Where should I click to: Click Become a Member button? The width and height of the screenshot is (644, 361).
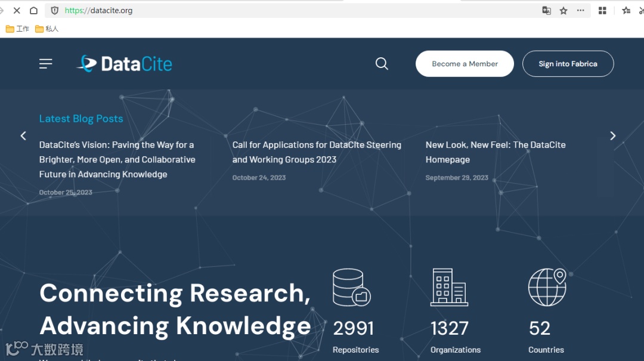click(465, 64)
